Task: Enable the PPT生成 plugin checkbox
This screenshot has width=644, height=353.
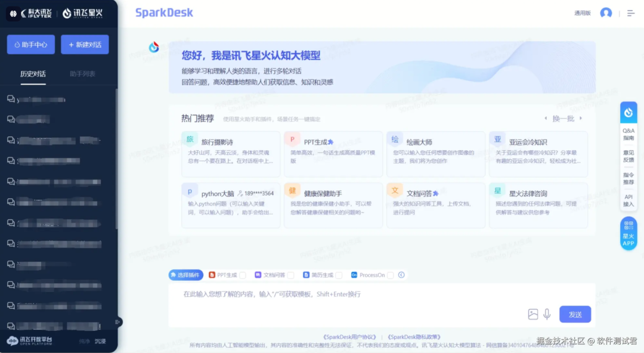Action: click(243, 275)
